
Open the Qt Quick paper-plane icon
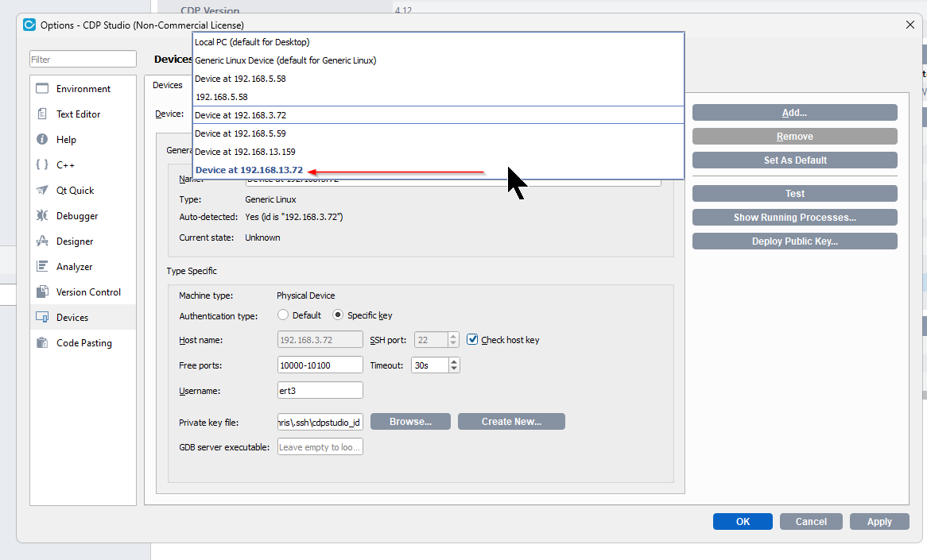point(42,190)
